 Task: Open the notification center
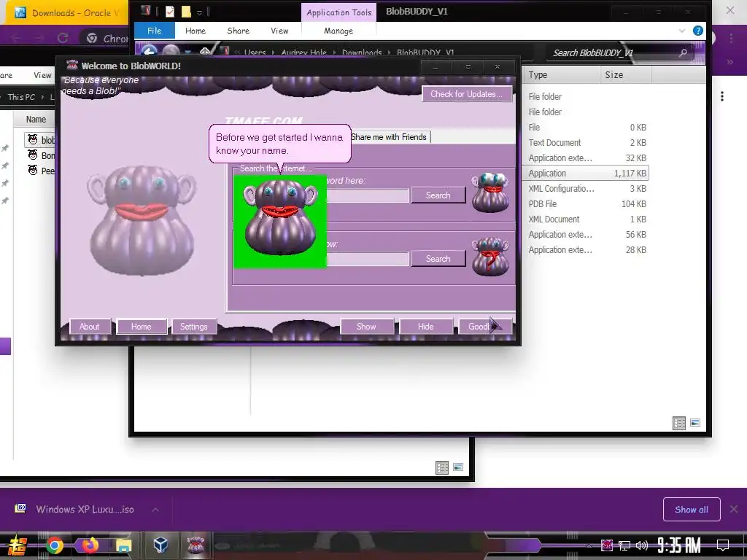[723, 545]
